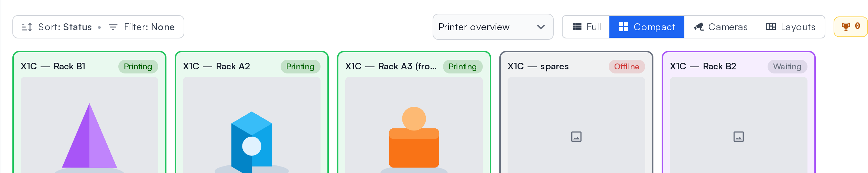Open Rack A2 blue block thumbnail
The width and height of the screenshot is (868, 173).
(x=252, y=125)
